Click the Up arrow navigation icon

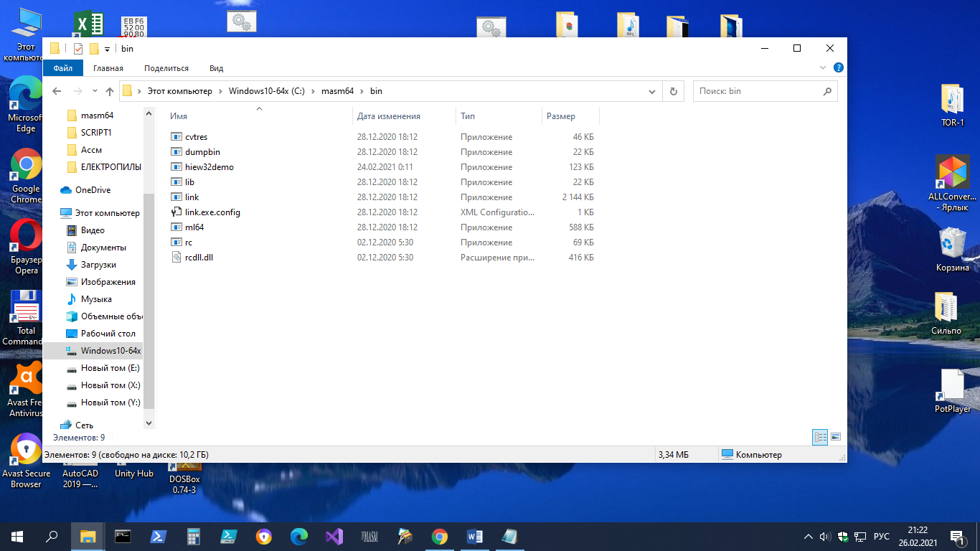(110, 91)
